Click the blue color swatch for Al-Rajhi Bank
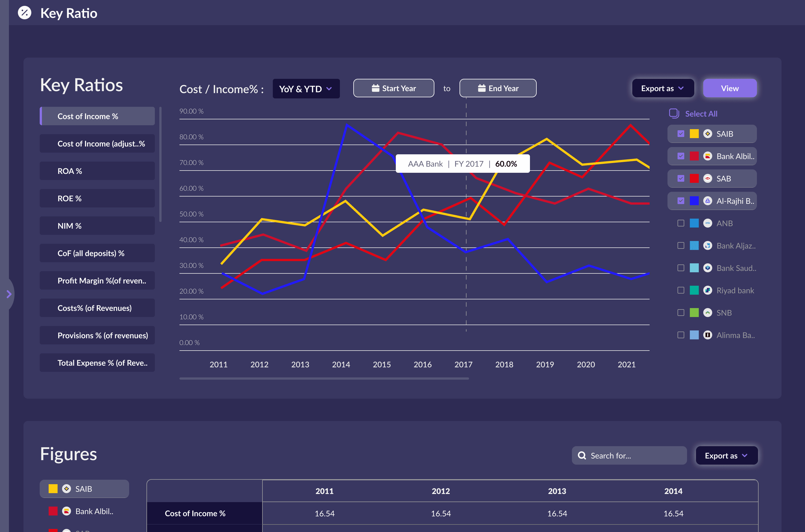Image resolution: width=805 pixels, height=532 pixels. (694, 201)
